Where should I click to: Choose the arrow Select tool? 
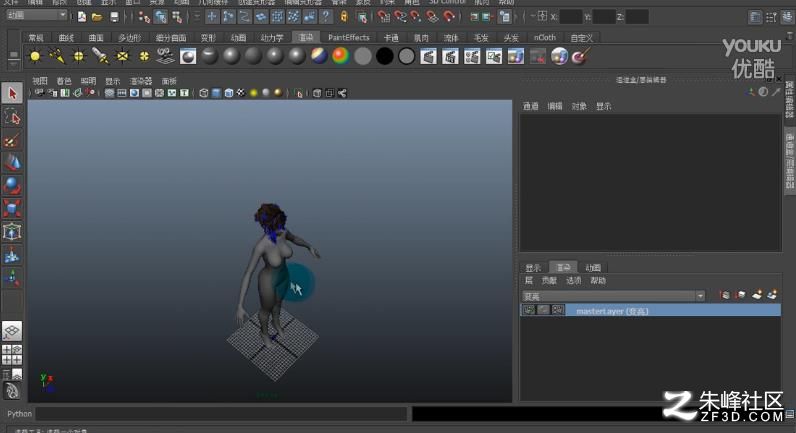tap(12, 93)
